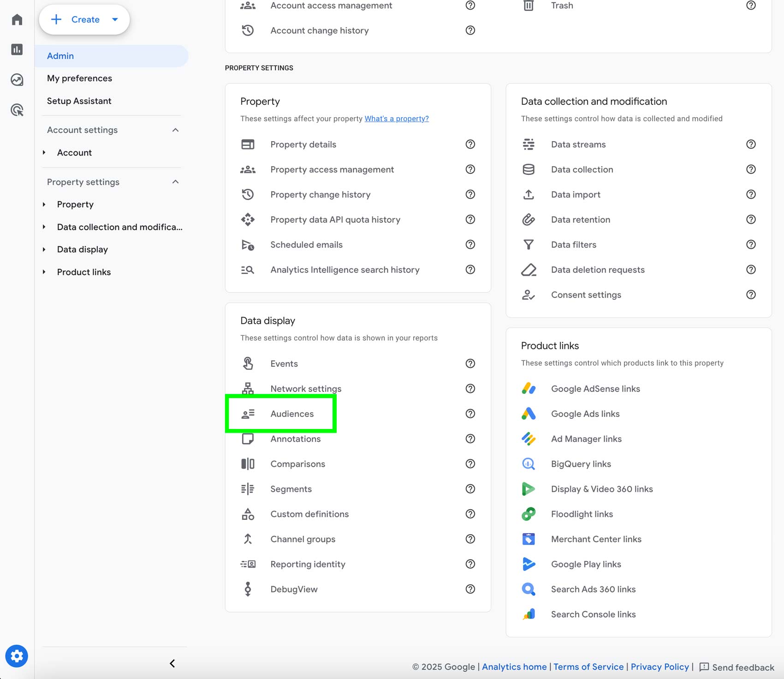The width and height of the screenshot is (784, 679).
Task: Open My preferences
Action: [79, 78]
